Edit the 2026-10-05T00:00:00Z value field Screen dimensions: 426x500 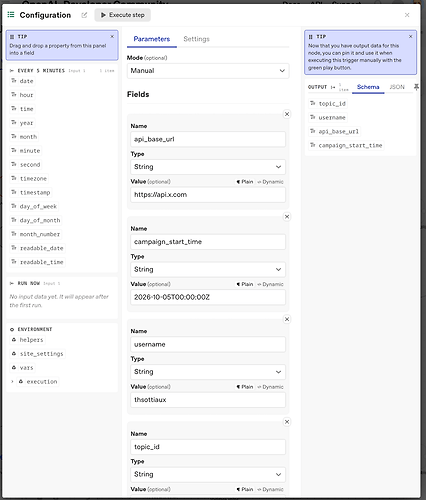coord(208,297)
